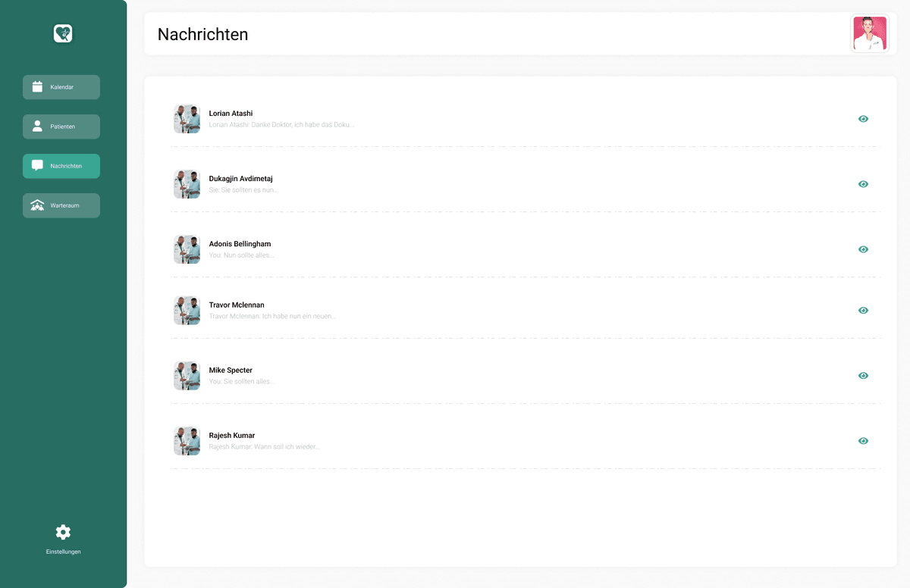Screen dimensions: 910x588
Task: Click the eye icon beside Travor Mclennan
Action: pyautogui.click(x=863, y=310)
